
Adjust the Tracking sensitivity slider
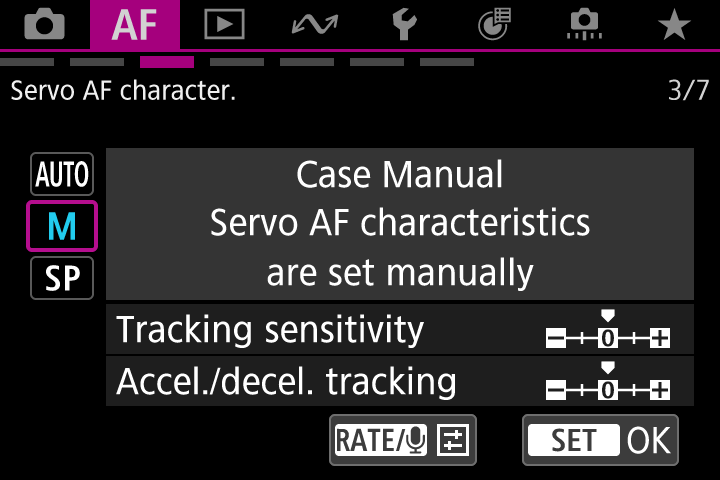tap(608, 333)
